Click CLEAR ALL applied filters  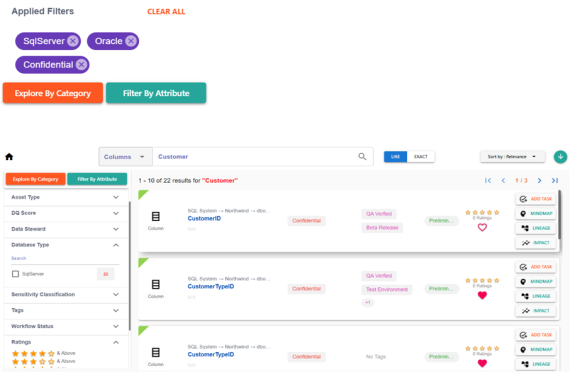pos(166,12)
